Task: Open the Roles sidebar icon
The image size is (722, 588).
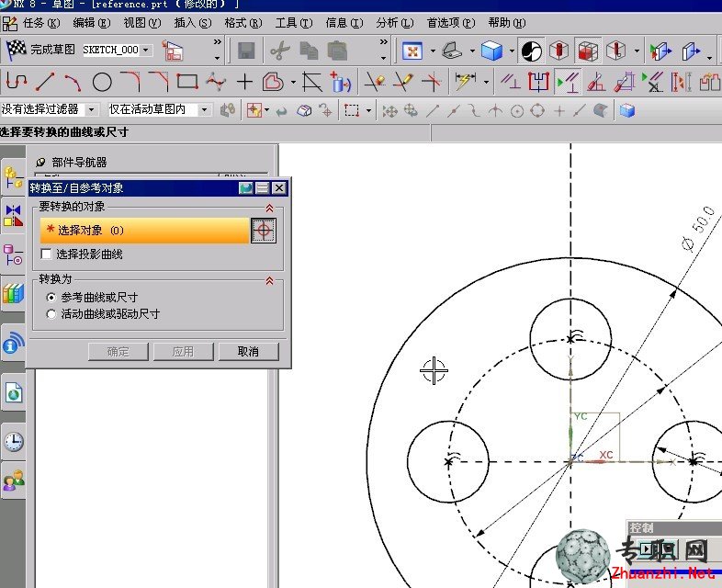Action: click(14, 481)
